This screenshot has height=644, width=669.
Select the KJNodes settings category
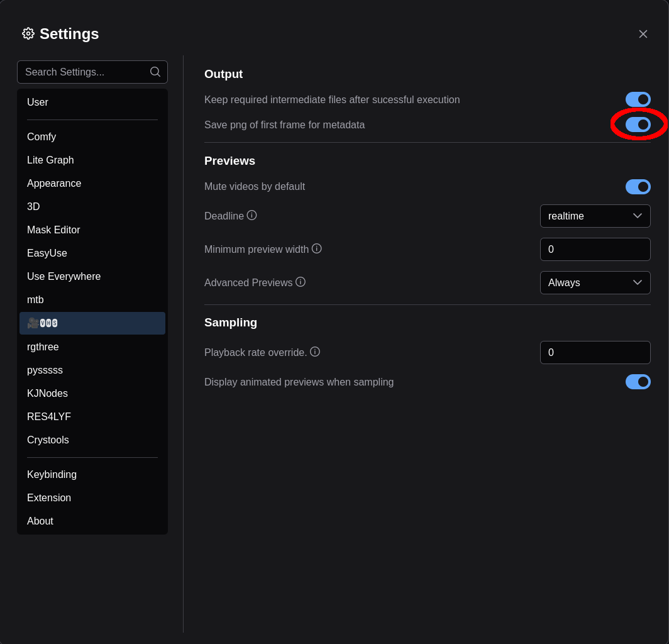[47, 393]
